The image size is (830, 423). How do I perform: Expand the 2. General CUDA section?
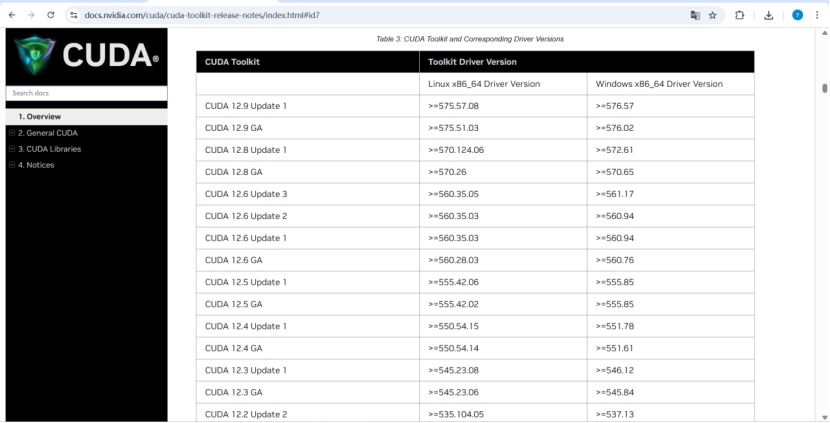[x=12, y=133]
